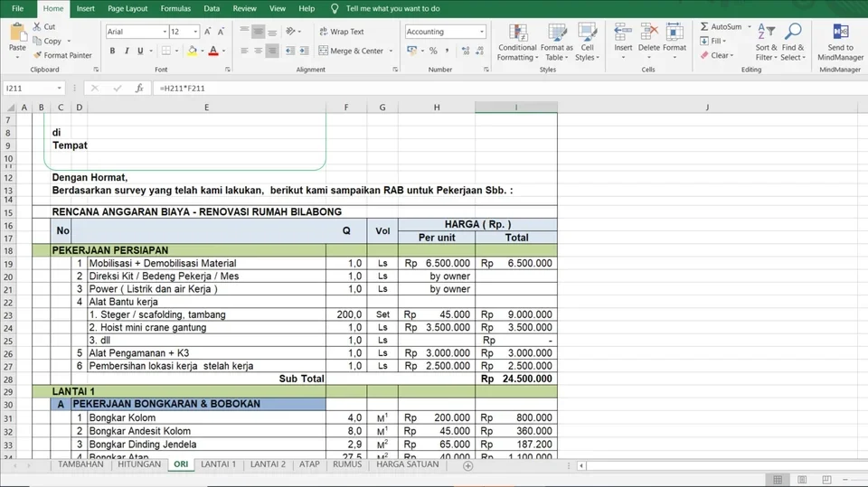Apply Percent Style format
Viewport: 868px width, 487px height.
433,51
